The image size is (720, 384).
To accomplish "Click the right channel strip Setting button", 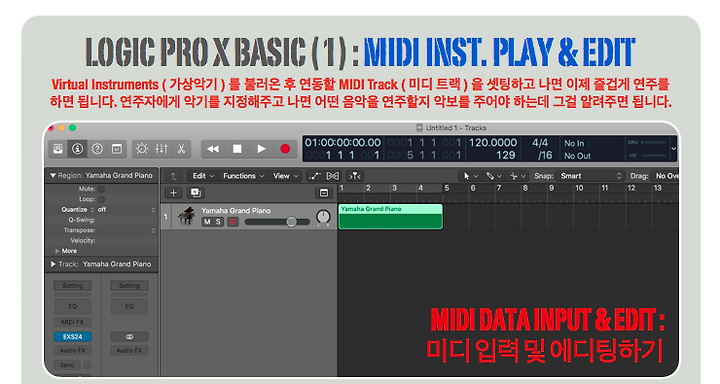I will click(129, 286).
